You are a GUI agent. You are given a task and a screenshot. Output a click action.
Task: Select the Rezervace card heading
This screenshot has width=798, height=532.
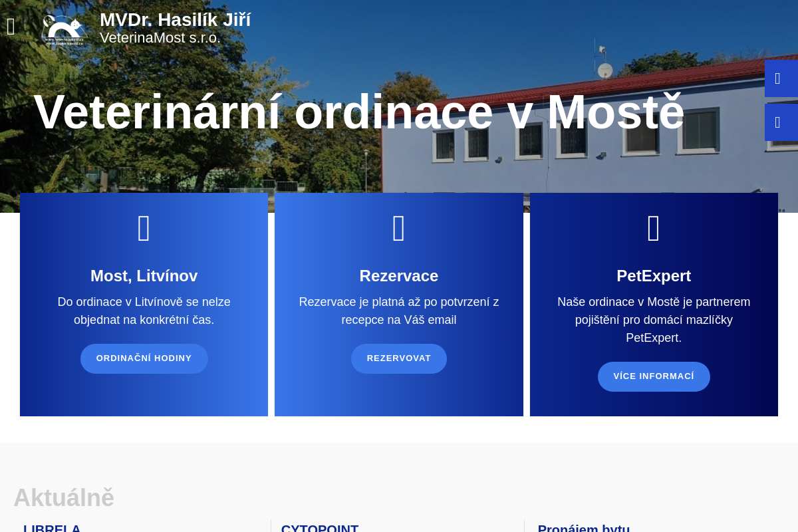[x=399, y=276]
